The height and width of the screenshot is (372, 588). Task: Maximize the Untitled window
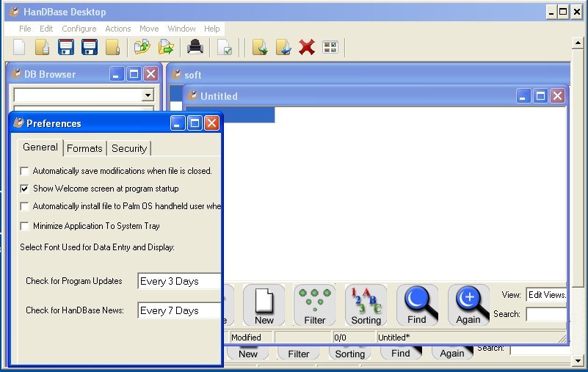click(540, 96)
